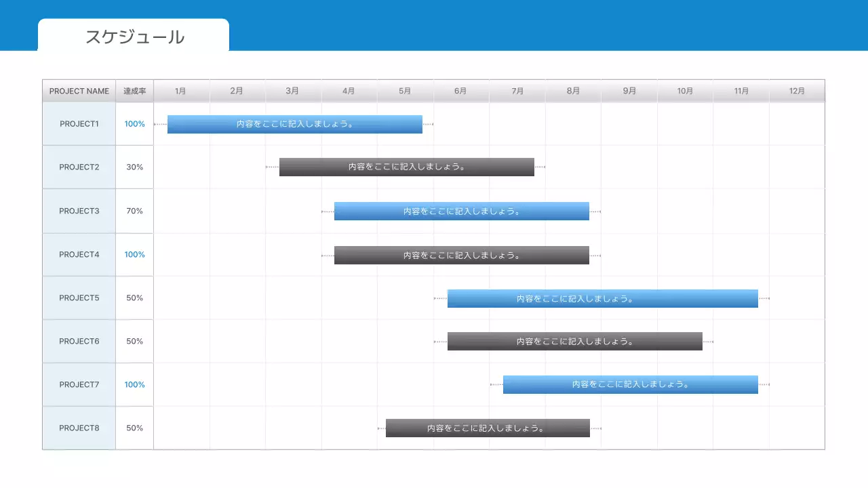868x488 pixels.
Task: Select the PROJECT8 gray schedule bar
Action: click(488, 428)
